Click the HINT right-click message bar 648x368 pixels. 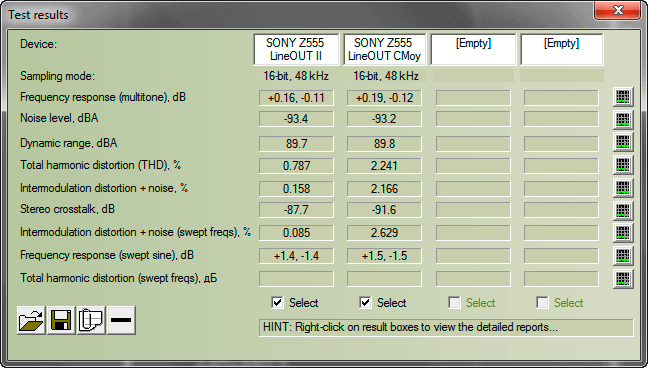point(446,327)
